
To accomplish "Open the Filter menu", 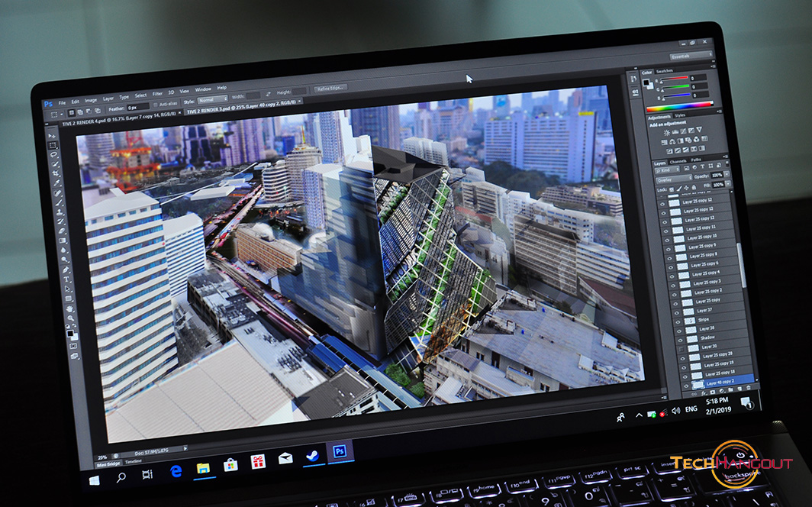I will point(157,94).
